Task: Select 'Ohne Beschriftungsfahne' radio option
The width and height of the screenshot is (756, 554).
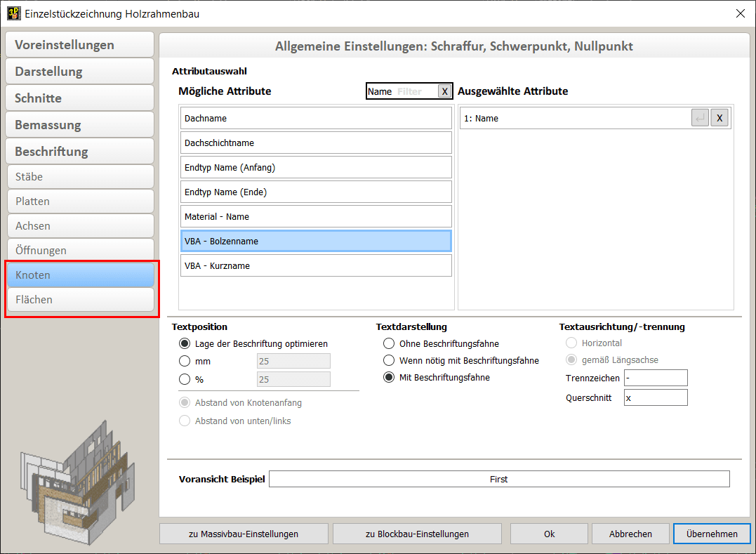Action: click(x=389, y=344)
